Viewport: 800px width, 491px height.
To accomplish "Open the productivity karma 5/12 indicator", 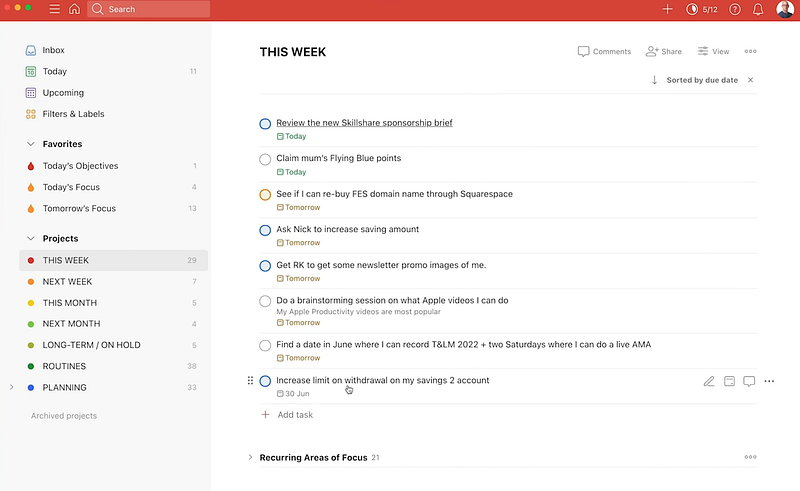I will click(701, 9).
